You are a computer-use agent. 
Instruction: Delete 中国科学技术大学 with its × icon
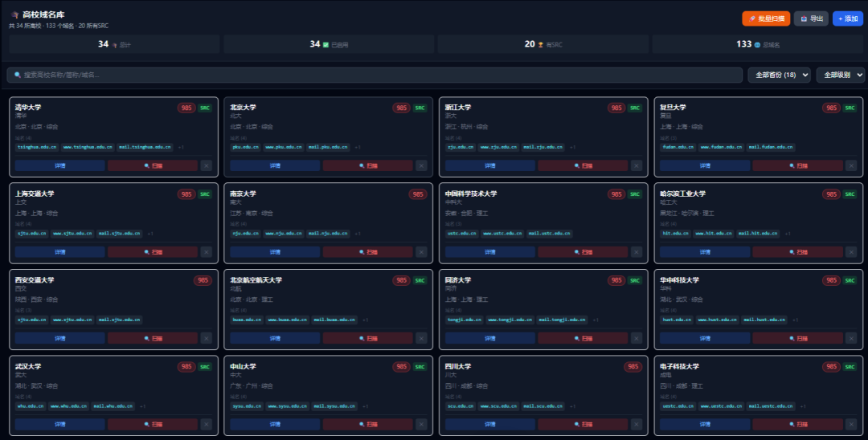click(637, 251)
